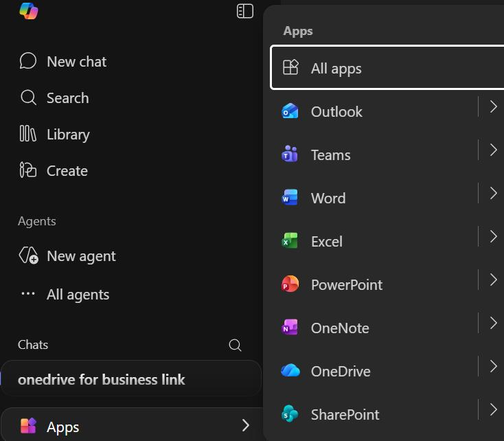Click the SharePoint menu entry label
Image resolution: width=504 pixels, height=441 pixels.
point(345,415)
